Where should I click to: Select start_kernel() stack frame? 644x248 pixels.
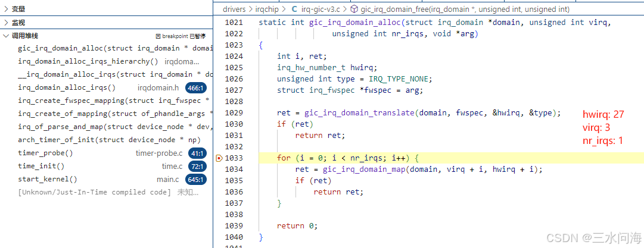(x=107, y=179)
